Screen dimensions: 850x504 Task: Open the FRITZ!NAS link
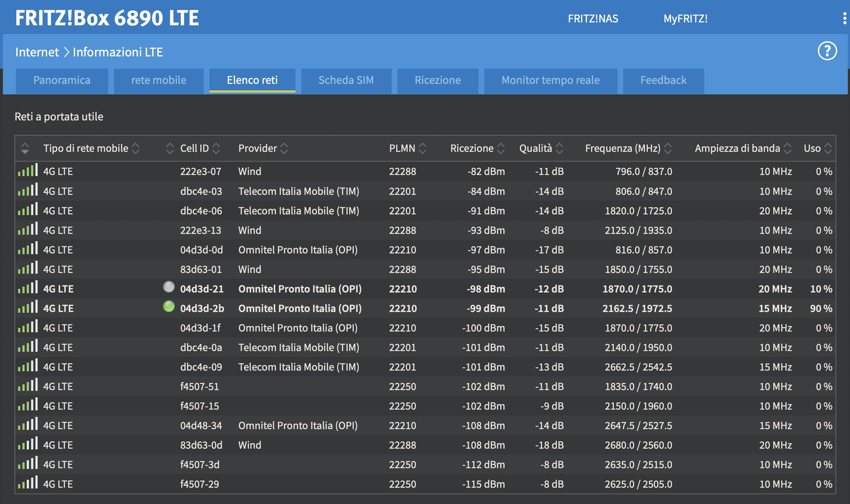[x=593, y=18]
